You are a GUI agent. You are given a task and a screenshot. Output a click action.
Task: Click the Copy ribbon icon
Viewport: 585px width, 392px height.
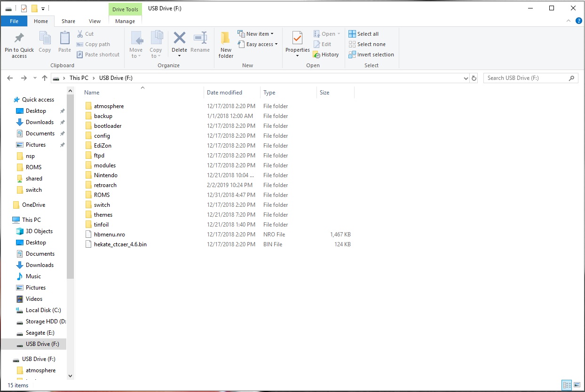pyautogui.click(x=45, y=38)
